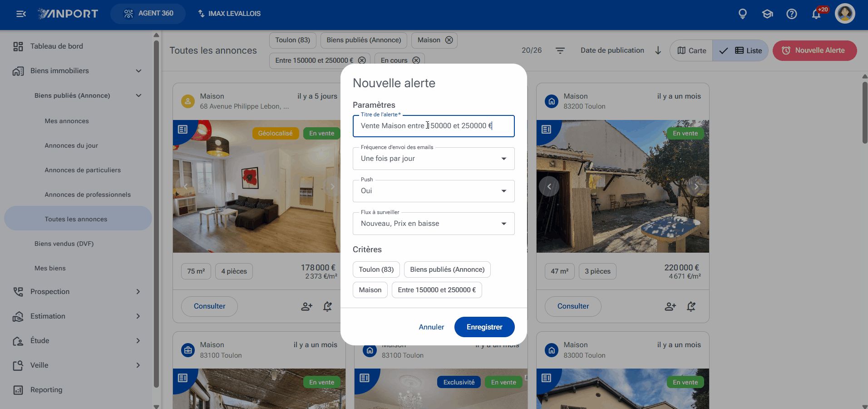Image resolution: width=868 pixels, height=409 pixels.
Task: Open the notifications bell with +20 badge
Action: click(x=817, y=14)
